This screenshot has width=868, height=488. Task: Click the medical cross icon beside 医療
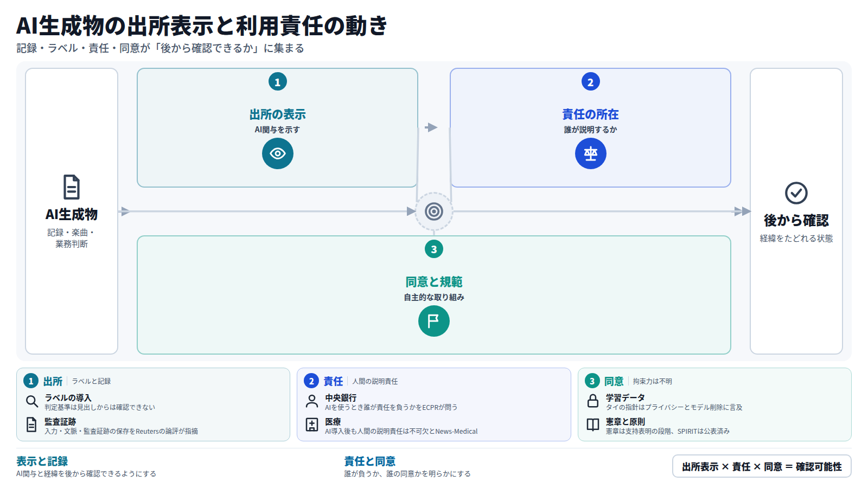[x=312, y=425]
